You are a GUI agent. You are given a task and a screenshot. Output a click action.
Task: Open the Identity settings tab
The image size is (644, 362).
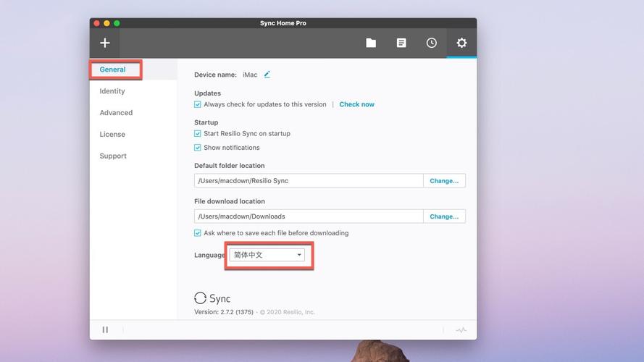tap(112, 91)
